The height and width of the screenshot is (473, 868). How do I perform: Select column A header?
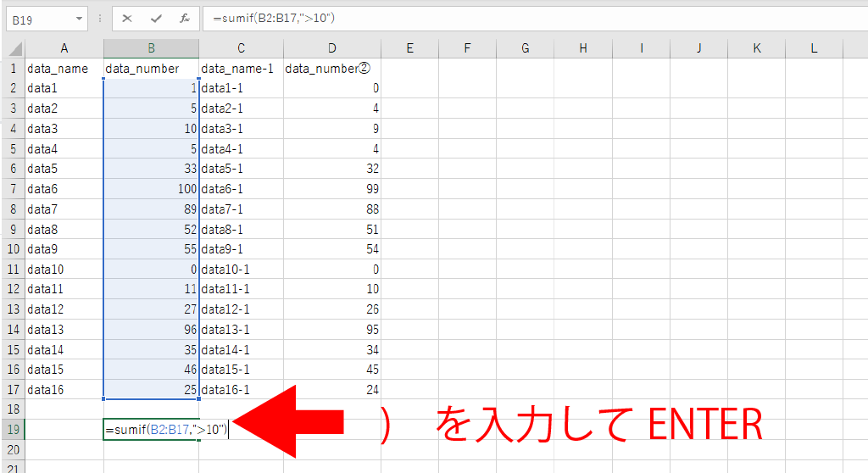[x=64, y=48]
